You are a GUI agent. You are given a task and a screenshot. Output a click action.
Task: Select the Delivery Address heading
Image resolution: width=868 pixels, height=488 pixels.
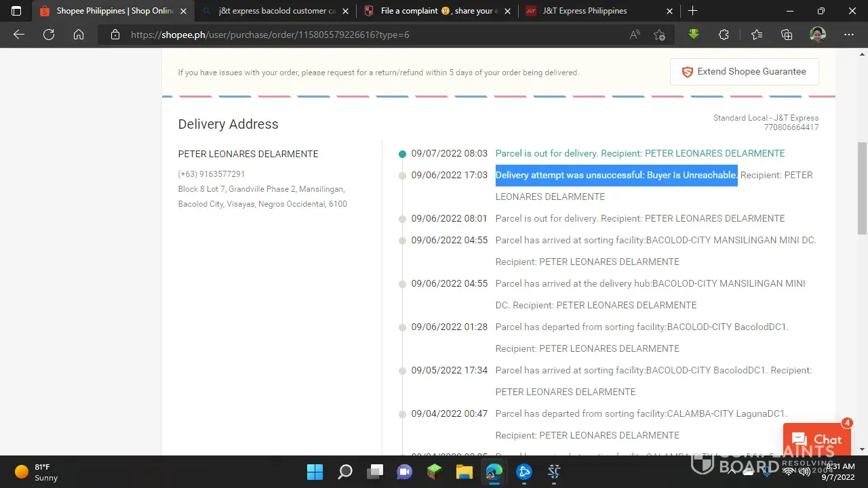tap(228, 124)
